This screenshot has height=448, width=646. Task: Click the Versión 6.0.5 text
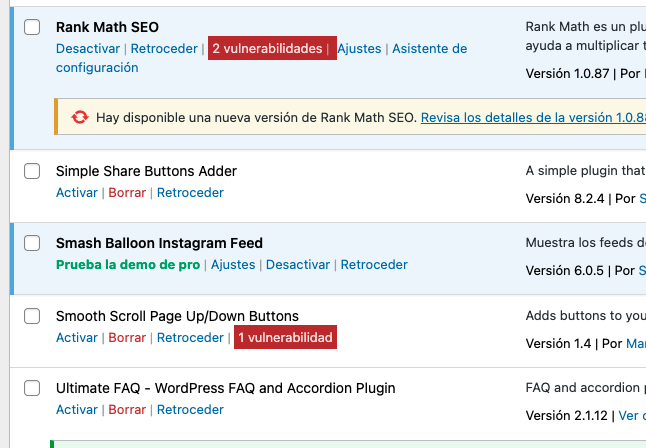(x=564, y=271)
